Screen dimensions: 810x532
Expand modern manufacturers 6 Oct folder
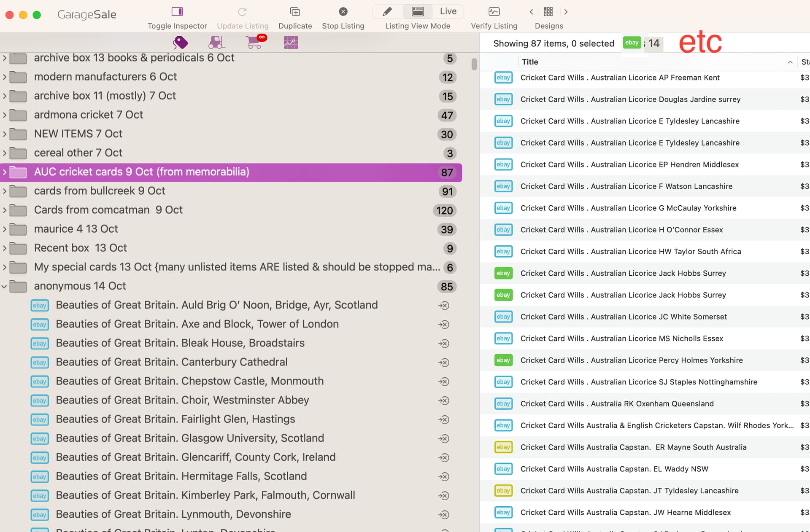tap(5, 77)
